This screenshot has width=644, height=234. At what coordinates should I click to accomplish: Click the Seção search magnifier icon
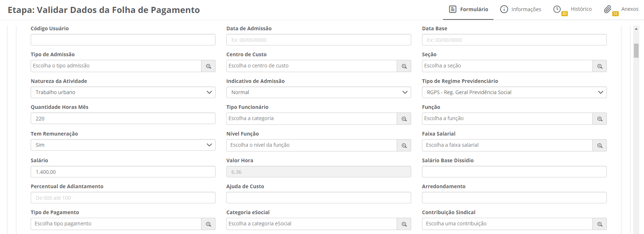(600, 66)
